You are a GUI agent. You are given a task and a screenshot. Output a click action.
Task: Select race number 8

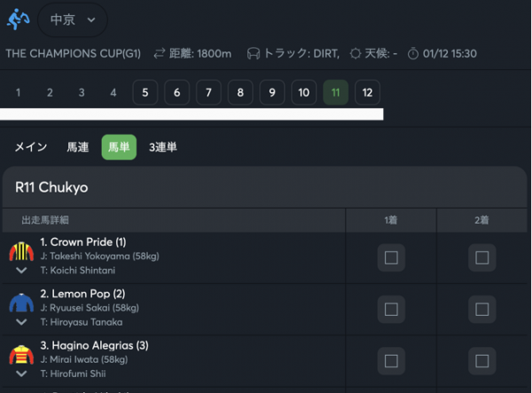(x=240, y=92)
